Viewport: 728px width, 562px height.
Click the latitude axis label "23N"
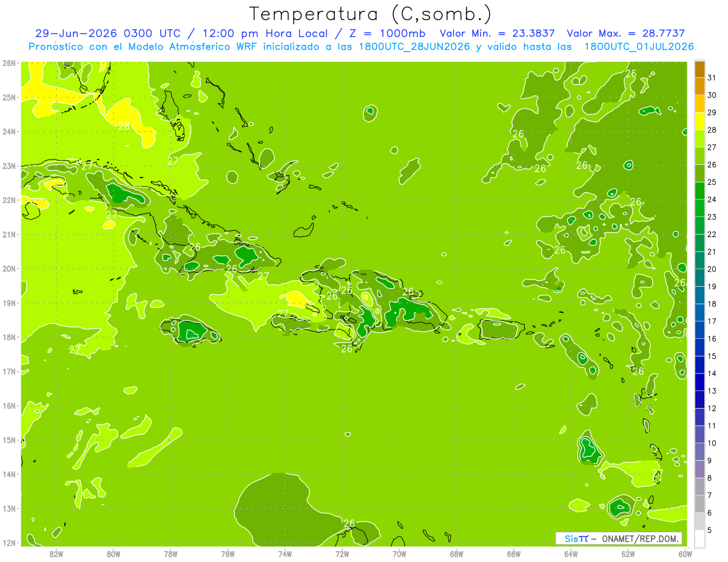(8, 166)
